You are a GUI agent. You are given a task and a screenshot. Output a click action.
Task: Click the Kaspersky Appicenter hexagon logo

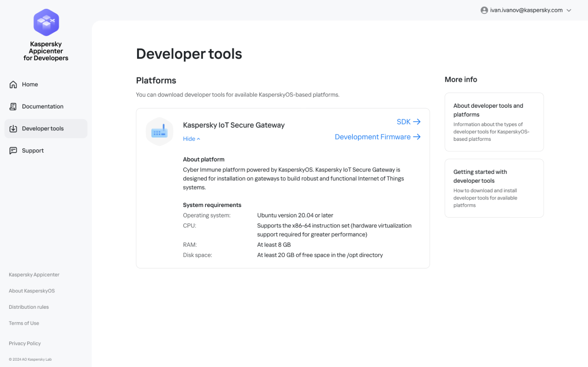point(46,22)
